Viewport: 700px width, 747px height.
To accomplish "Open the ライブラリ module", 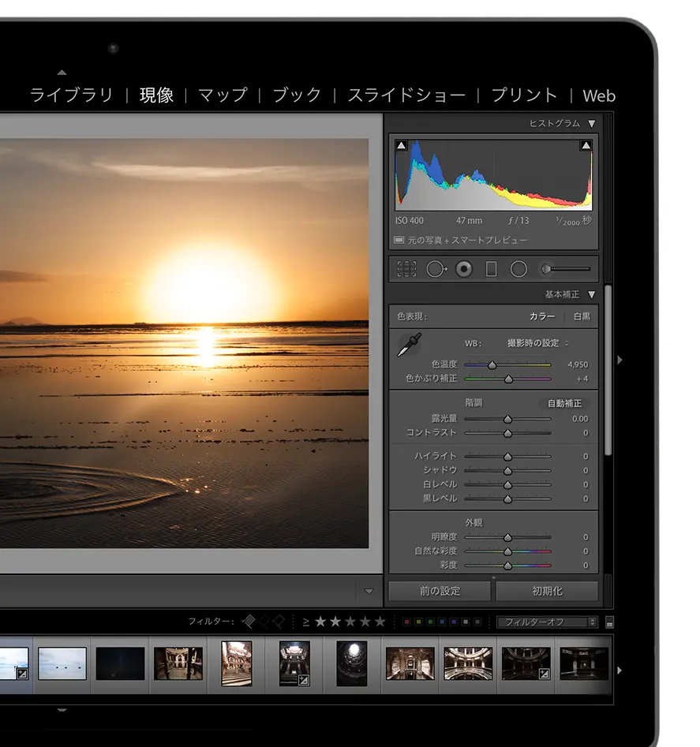I will [72, 95].
